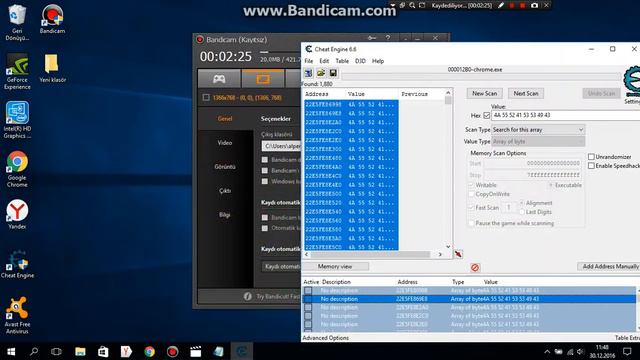Open Cheat Engine Settings logo icon
The height and width of the screenshot is (360, 640).
coord(632,82)
